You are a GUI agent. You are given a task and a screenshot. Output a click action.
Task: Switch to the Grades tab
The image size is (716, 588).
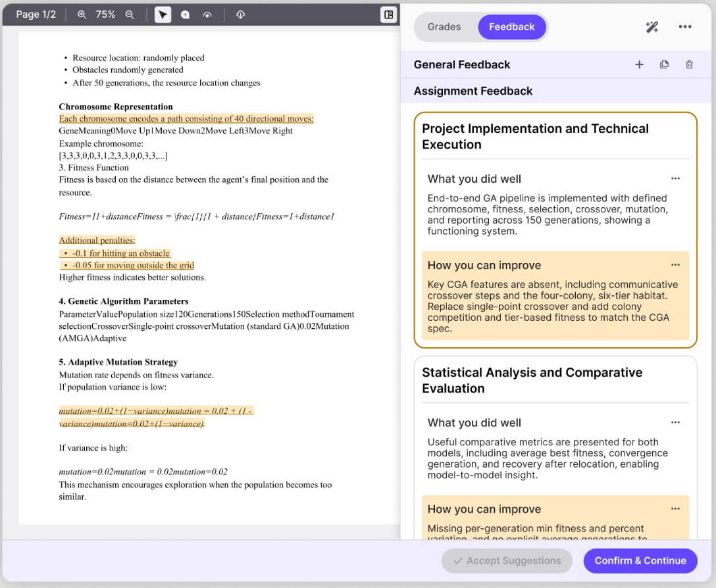pyautogui.click(x=444, y=27)
